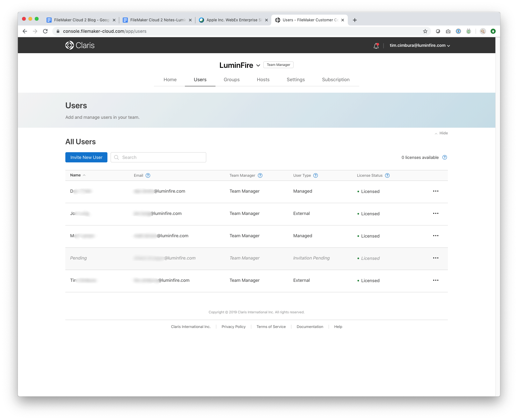Switch to the Groups tab
This screenshot has height=420, width=518.
coord(231,80)
